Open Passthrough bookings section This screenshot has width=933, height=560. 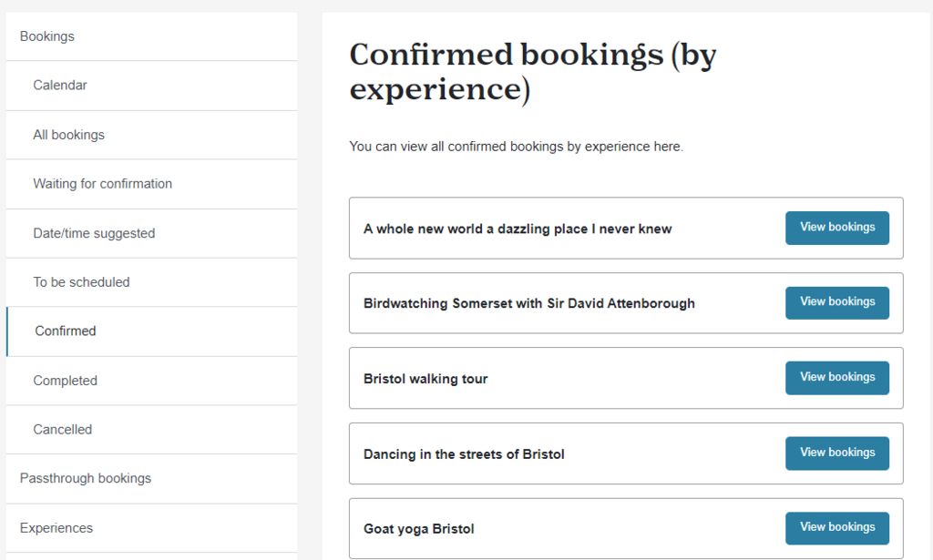pyautogui.click(x=152, y=479)
